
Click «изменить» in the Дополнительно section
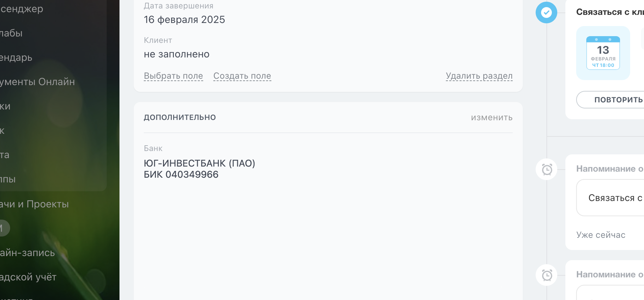pyautogui.click(x=491, y=118)
